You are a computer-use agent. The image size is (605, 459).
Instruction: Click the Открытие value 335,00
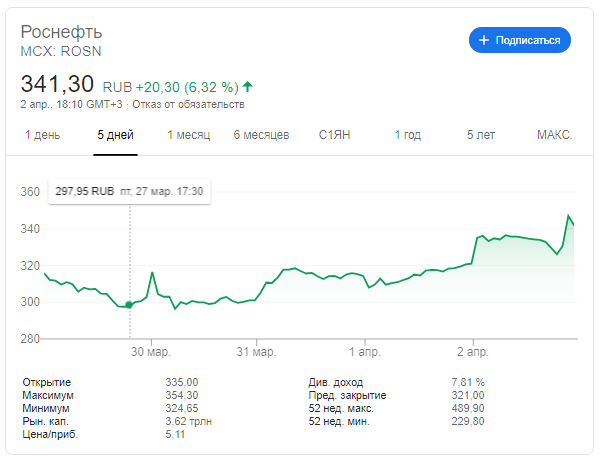(182, 382)
